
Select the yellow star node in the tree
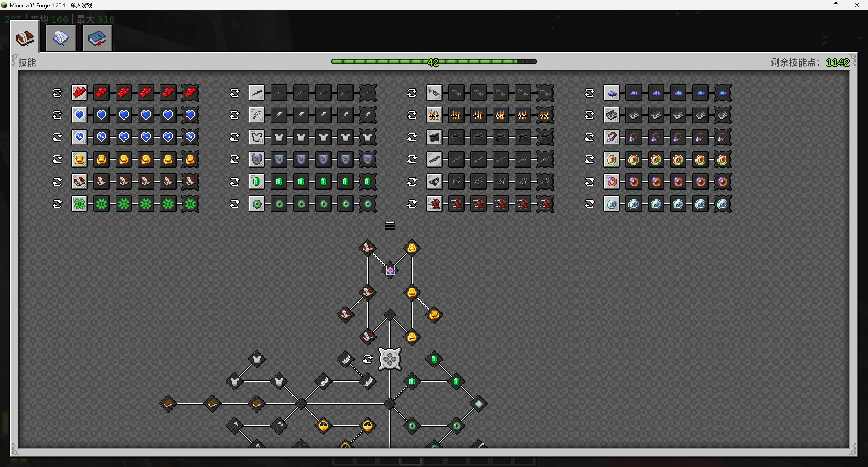pos(479,404)
